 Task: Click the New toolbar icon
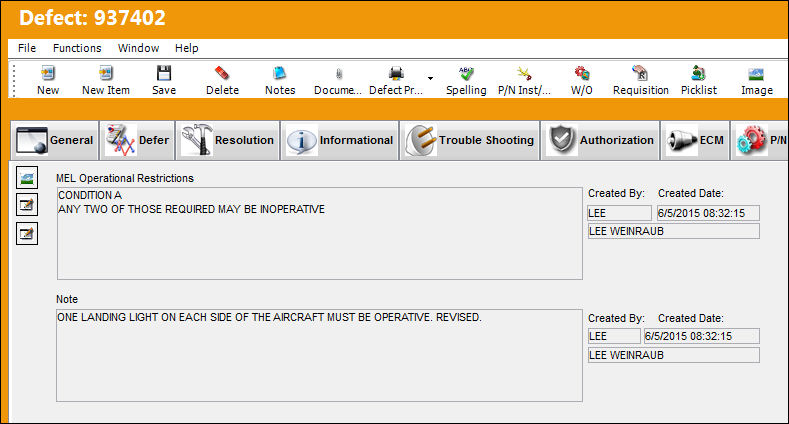(48, 80)
